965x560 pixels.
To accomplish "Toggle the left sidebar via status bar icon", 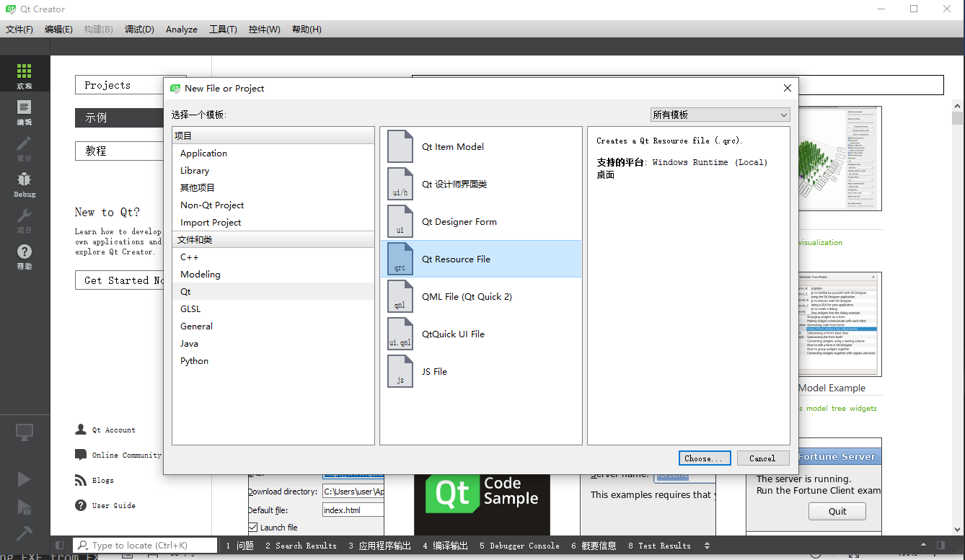I will tap(60, 546).
